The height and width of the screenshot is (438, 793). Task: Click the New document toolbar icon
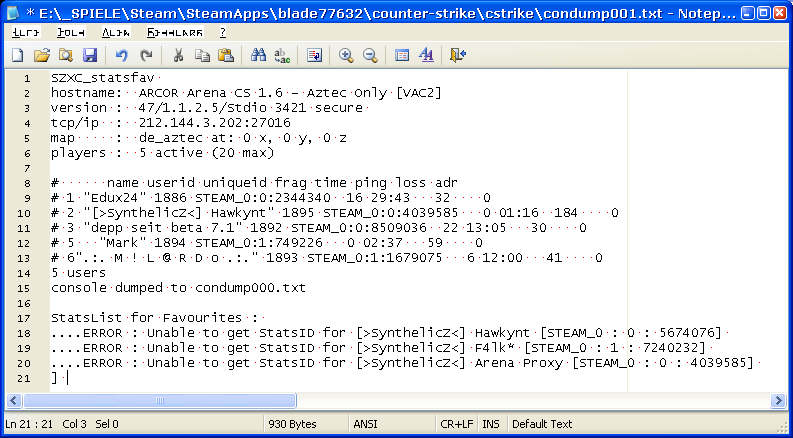click(18, 55)
